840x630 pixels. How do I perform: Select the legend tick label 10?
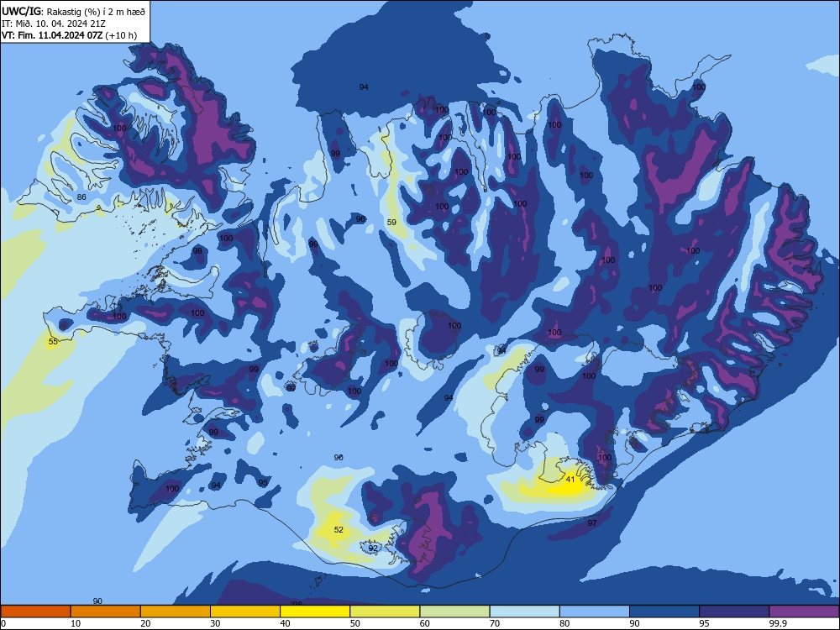76,623
